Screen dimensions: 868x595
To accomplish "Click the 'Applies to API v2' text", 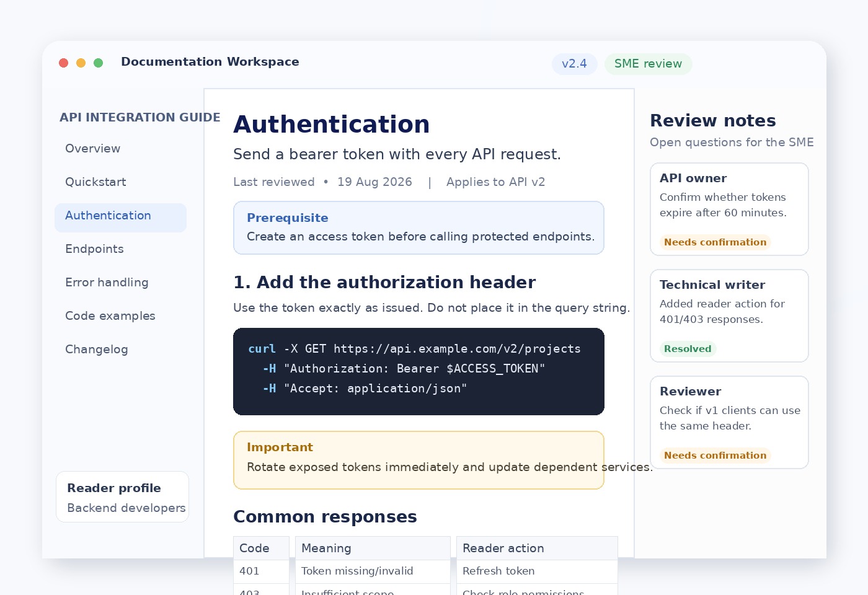I will [495, 182].
